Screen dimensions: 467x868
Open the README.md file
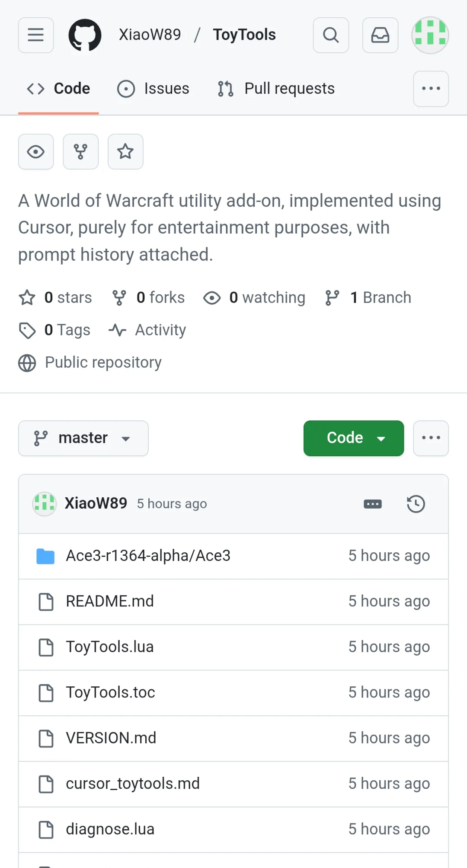[110, 601]
